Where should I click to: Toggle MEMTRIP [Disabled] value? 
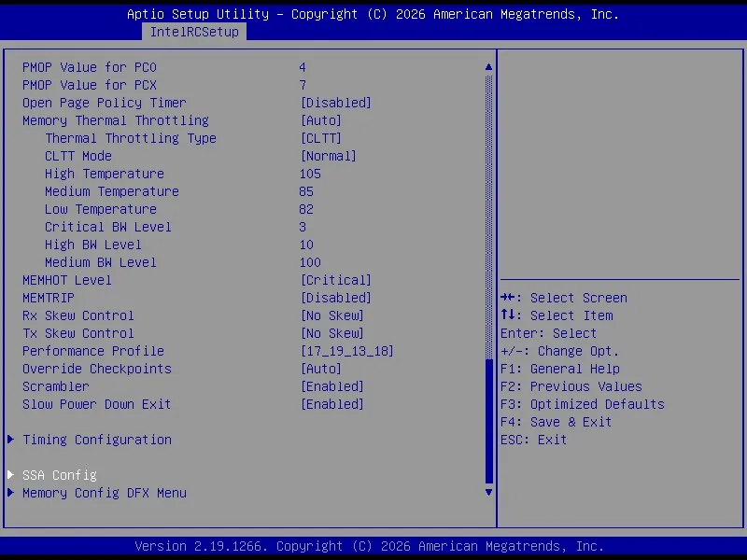click(x=336, y=298)
